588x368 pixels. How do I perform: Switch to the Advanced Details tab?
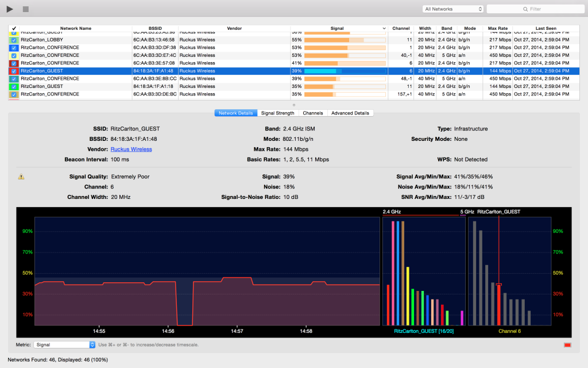coord(350,113)
